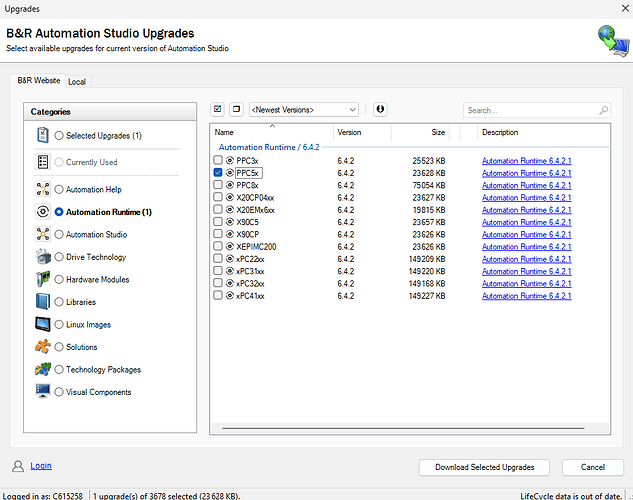Check the X20EMx6xx checkbox
633x500 pixels.
pos(218,209)
